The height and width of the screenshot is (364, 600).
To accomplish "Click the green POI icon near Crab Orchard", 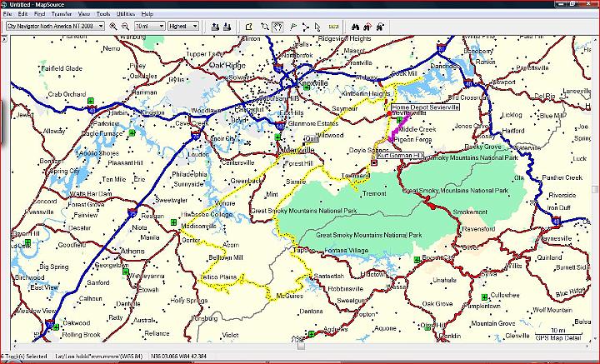I will pyautogui.click(x=91, y=101).
